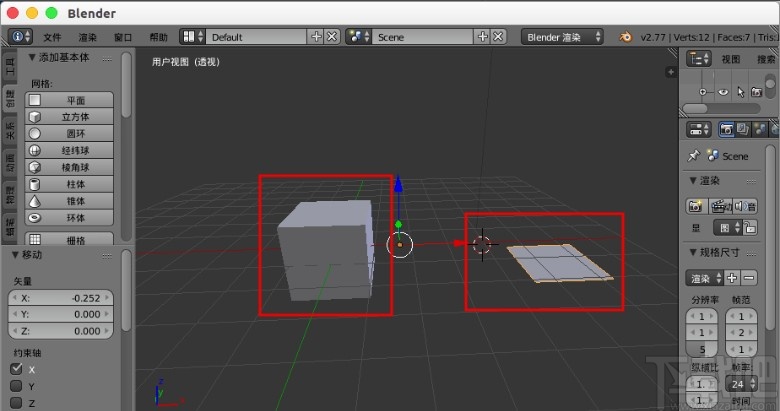
Task: Toggle the pin icon beside Scene
Action: click(x=693, y=156)
